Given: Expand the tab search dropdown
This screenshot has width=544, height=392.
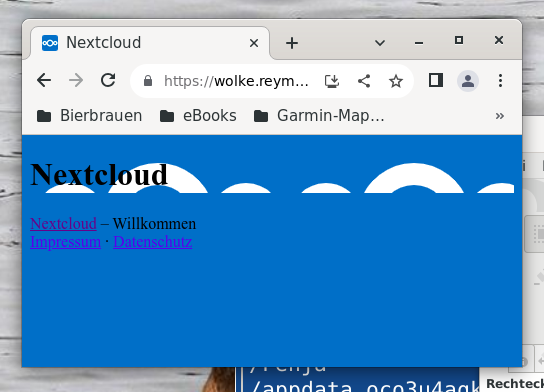Looking at the screenshot, I should coord(380,43).
